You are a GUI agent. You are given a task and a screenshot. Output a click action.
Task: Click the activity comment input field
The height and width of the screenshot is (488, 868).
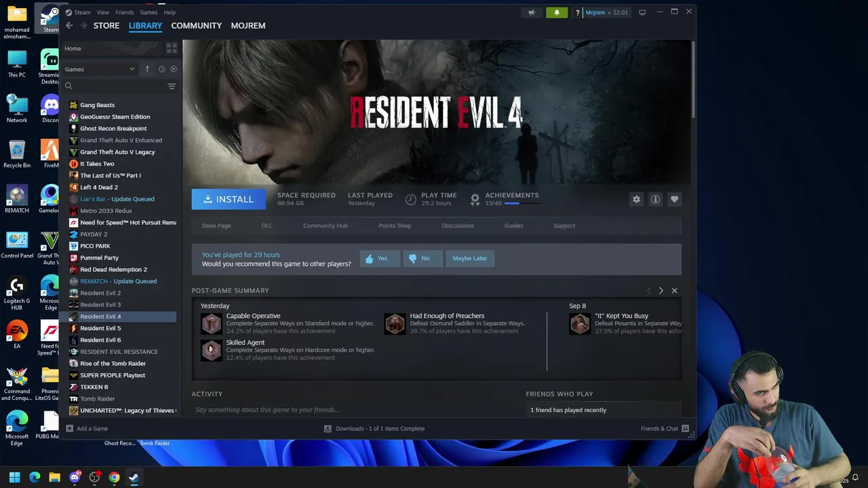(x=353, y=410)
